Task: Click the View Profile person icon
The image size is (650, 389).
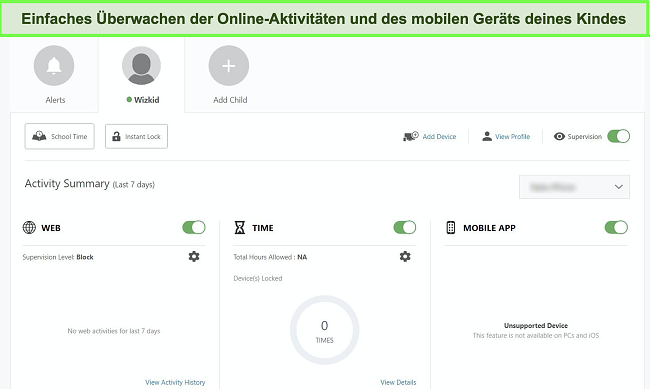Action: tap(487, 136)
